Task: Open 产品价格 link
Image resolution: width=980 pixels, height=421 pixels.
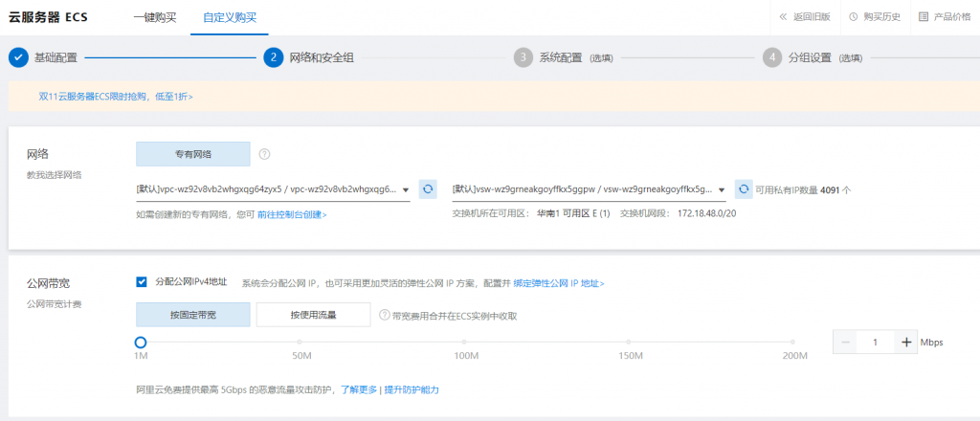Action: click(x=952, y=17)
